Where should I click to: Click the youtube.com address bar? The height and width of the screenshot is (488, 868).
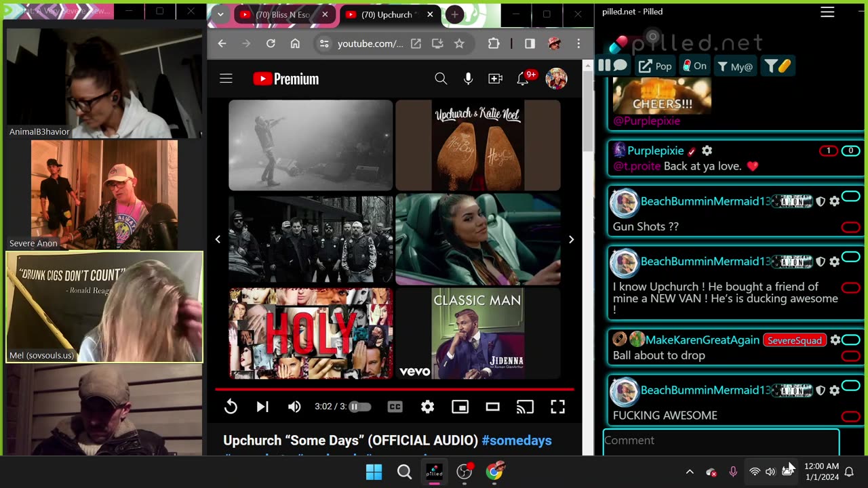coord(370,43)
